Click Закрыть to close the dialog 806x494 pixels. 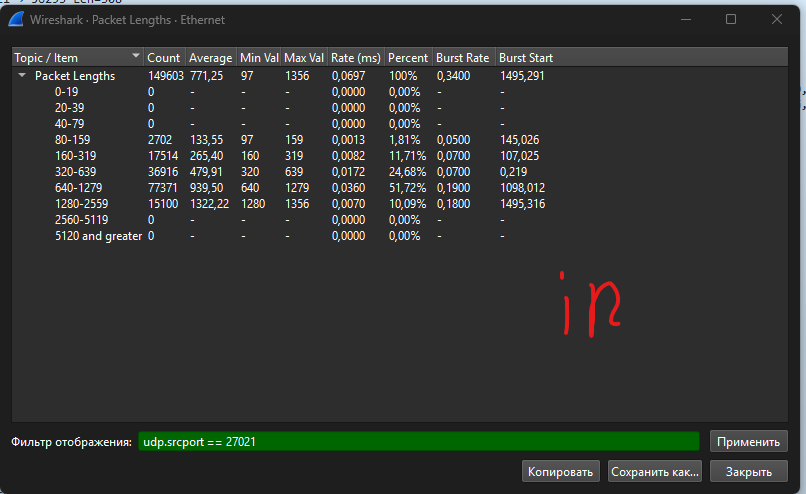pyautogui.click(x=748, y=471)
